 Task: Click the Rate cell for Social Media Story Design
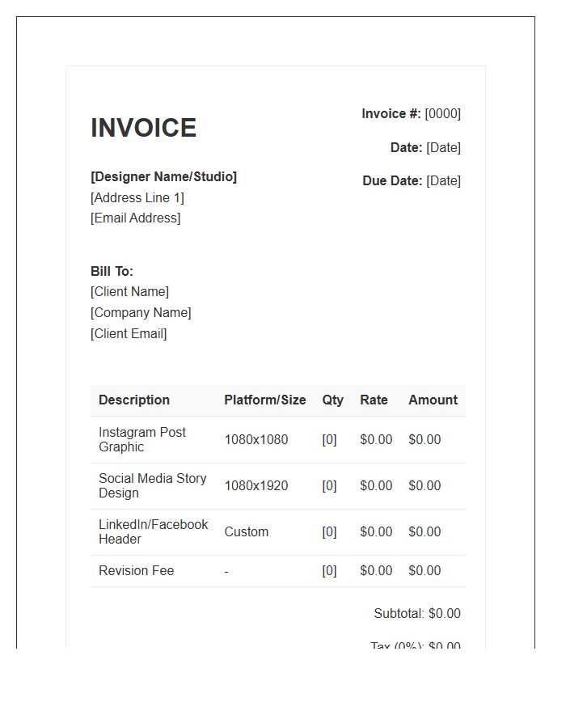point(376,485)
